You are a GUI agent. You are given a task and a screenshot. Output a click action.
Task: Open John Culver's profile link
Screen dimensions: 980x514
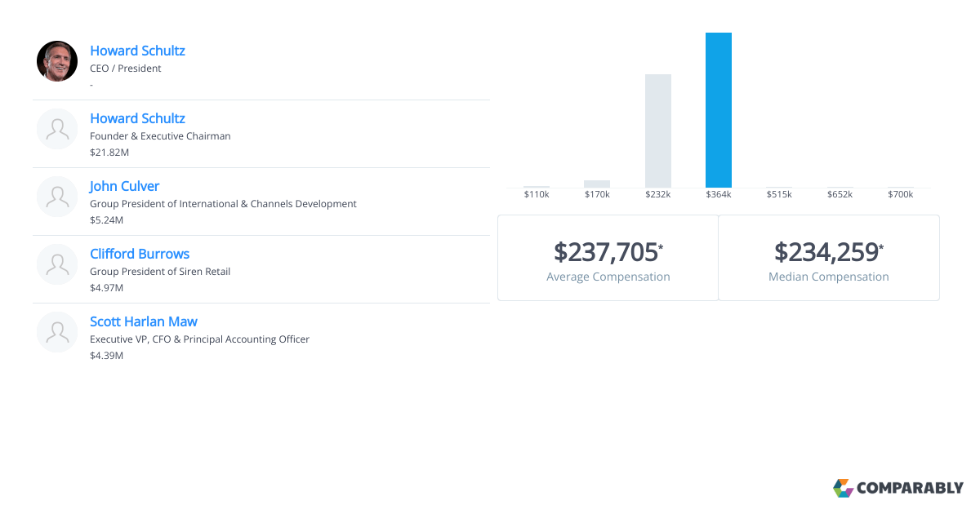[x=124, y=186]
